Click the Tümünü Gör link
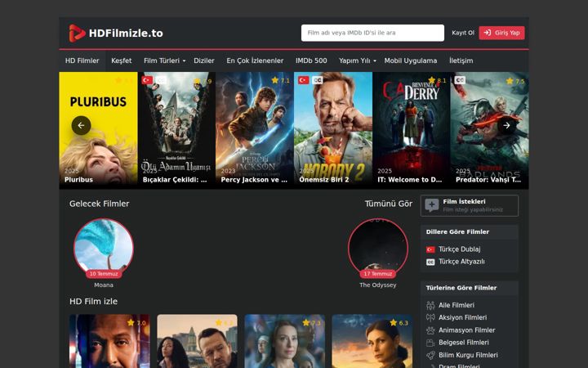 389,204
